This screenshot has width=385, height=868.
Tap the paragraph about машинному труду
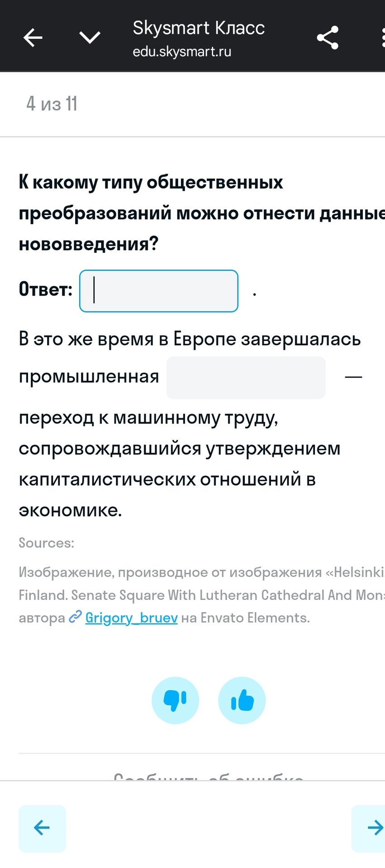[190, 425]
